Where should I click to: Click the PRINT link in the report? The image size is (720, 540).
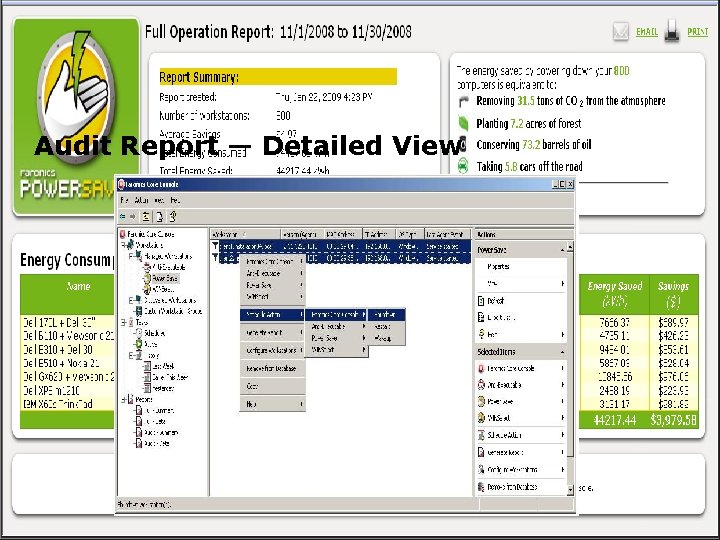(x=698, y=32)
